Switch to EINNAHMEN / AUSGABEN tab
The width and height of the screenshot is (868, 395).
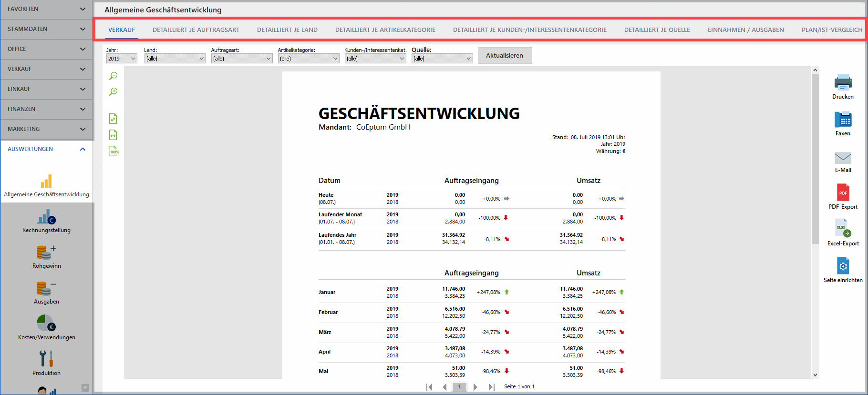(x=746, y=30)
